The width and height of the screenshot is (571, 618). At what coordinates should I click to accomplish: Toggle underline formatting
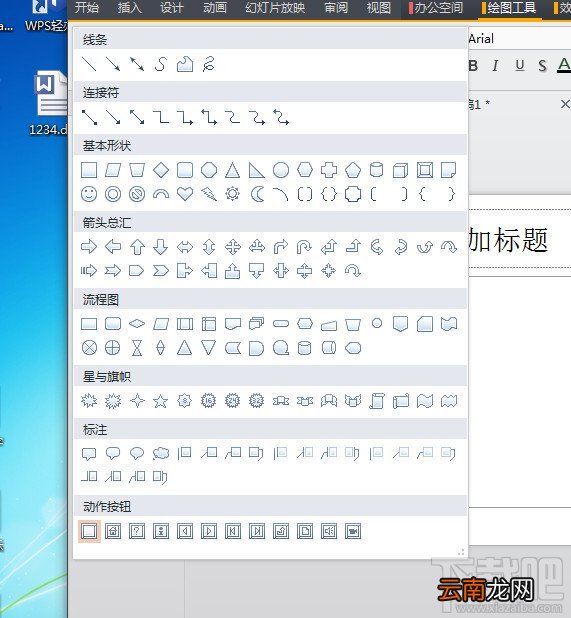tap(520, 65)
